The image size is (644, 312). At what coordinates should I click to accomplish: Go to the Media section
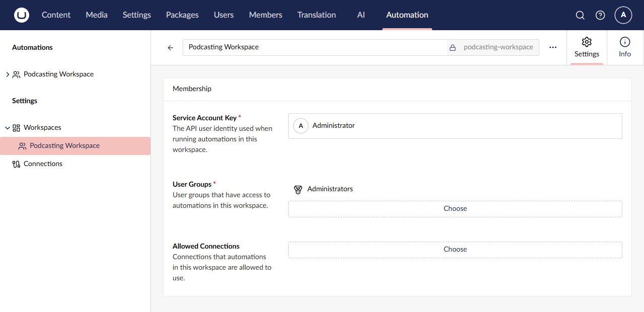(97, 15)
